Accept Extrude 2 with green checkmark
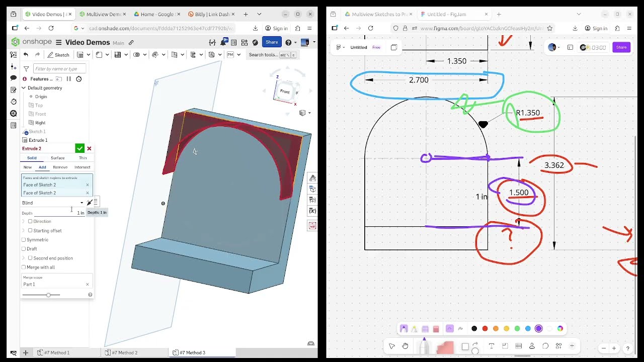 pyautogui.click(x=79, y=148)
